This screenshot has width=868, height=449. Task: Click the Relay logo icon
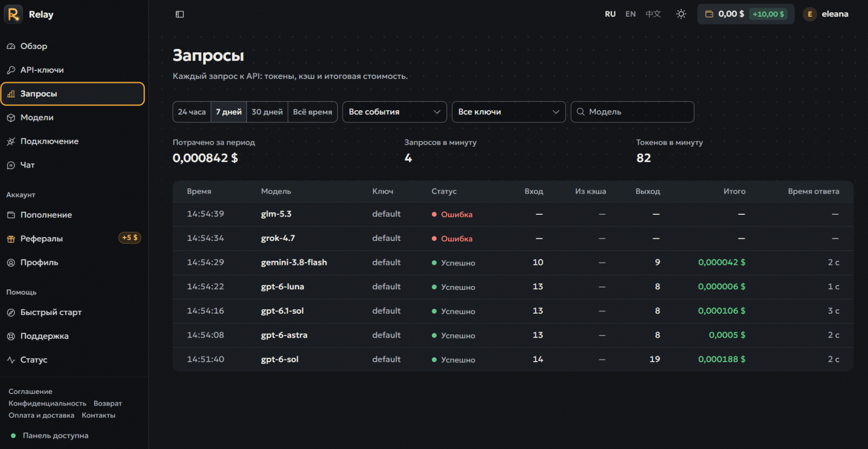point(13,14)
